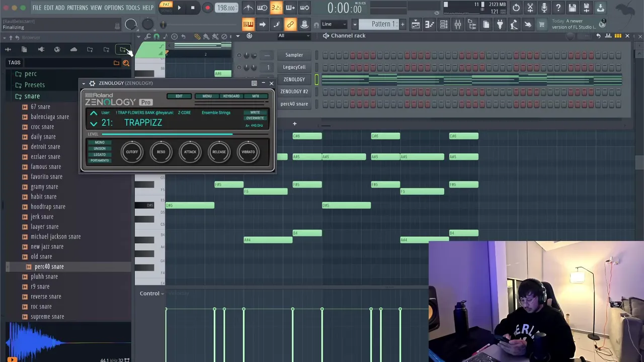Click the ZENOLOGY OVERWRITE button
Image resolution: width=644 pixels, height=362 pixels.
coord(255,118)
